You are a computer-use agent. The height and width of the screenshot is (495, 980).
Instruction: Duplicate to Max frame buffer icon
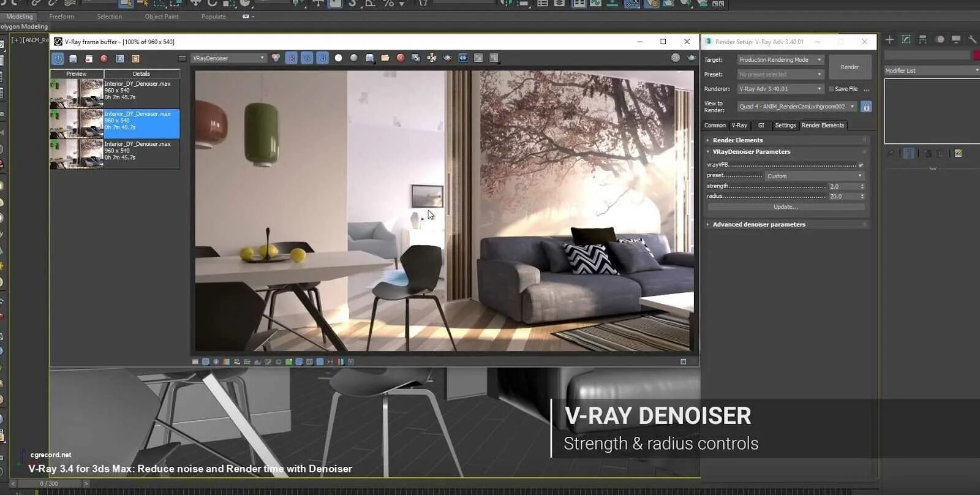(416, 58)
